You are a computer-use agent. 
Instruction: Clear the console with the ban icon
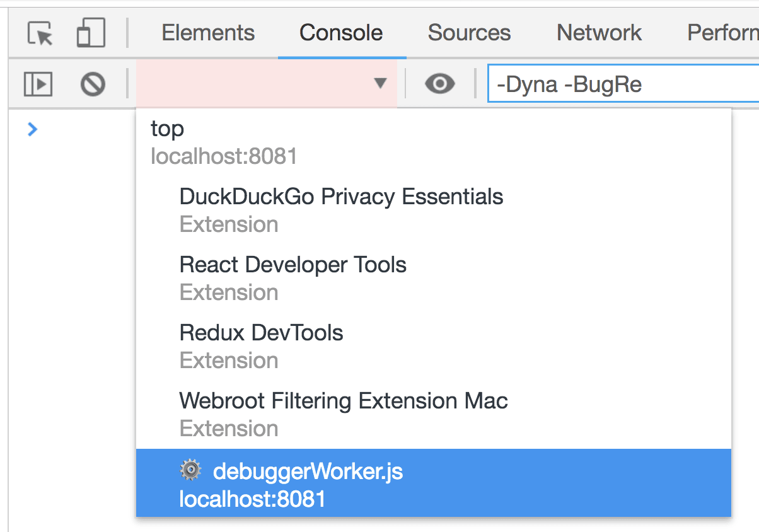pyautogui.click(x=93, y=83)
